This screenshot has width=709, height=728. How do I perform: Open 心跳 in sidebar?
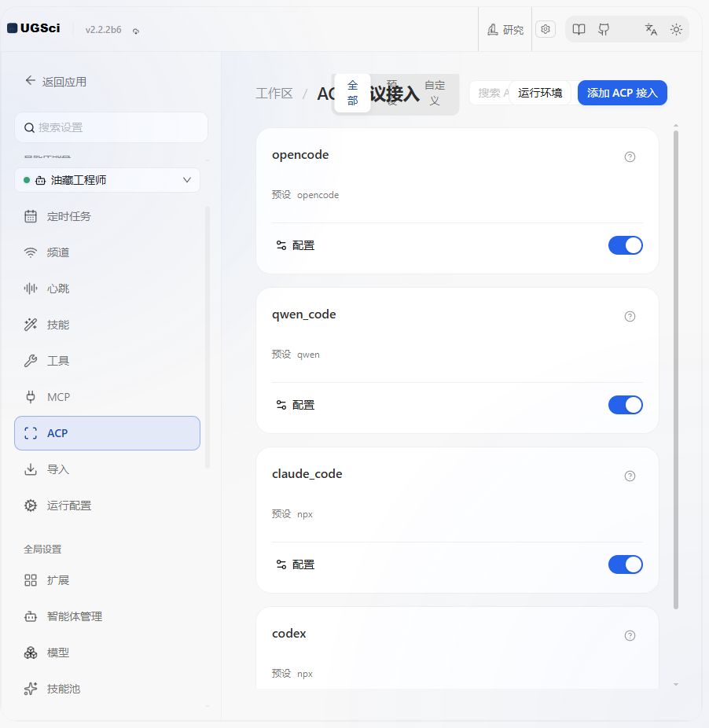click(107, 289)
